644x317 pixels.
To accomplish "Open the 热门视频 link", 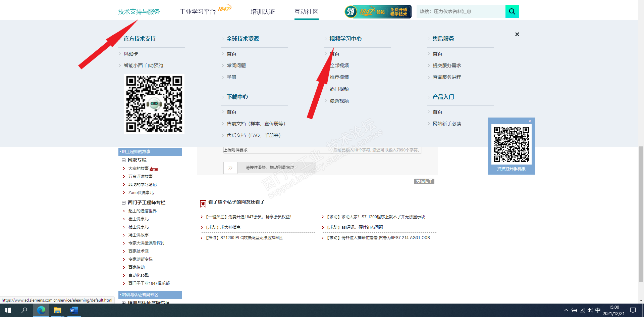I will coord(339,89).
